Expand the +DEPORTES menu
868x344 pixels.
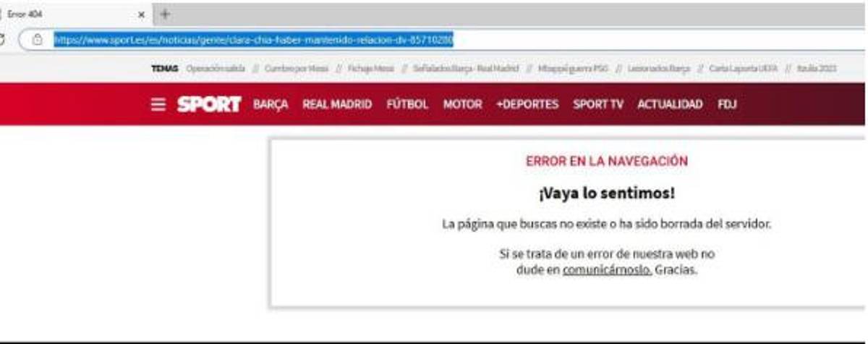(527, 104)
